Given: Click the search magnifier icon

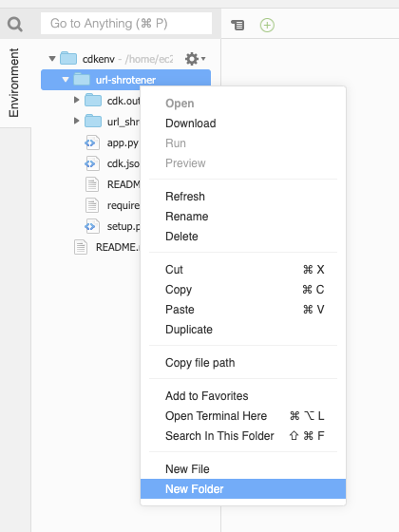Looking at the screenshot, I should click(15, 24).
